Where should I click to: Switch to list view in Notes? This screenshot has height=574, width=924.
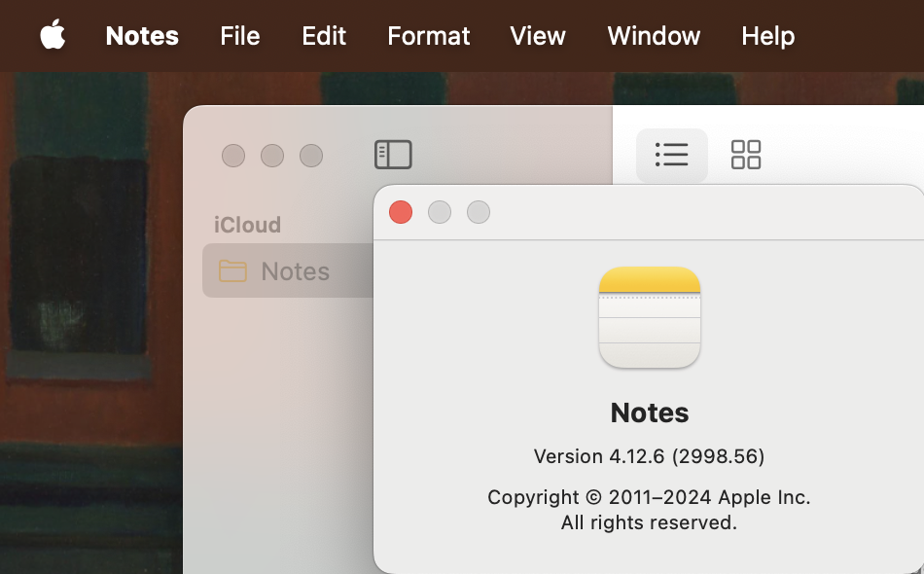[672, 155]
